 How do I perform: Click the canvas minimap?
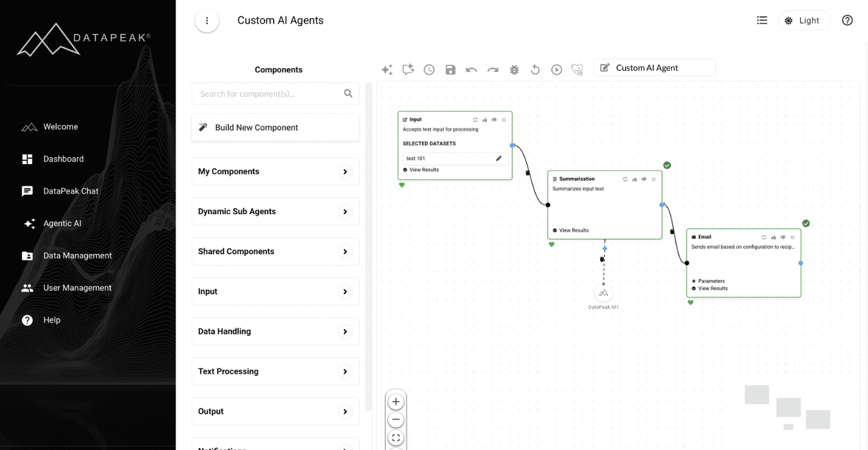[788, 408]
